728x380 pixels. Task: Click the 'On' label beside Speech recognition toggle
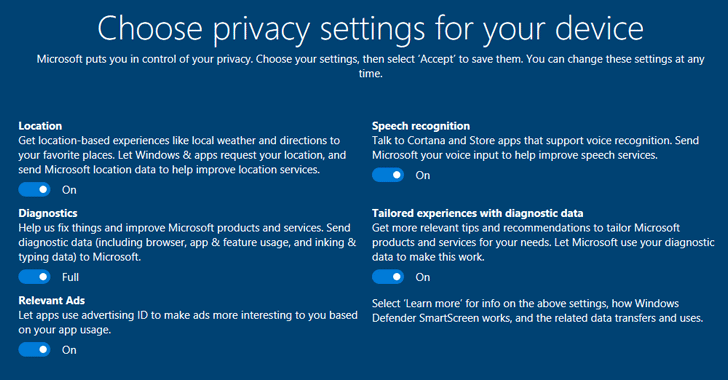[422, 176]
